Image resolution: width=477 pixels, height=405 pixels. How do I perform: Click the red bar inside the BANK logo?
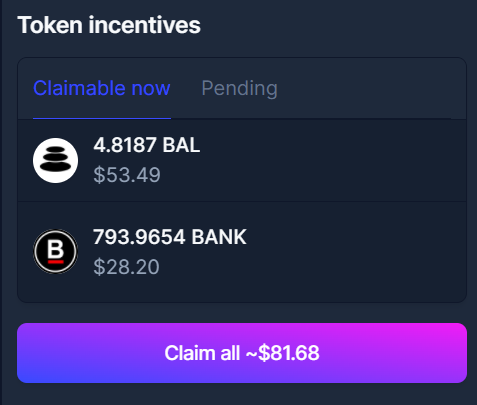56,262
